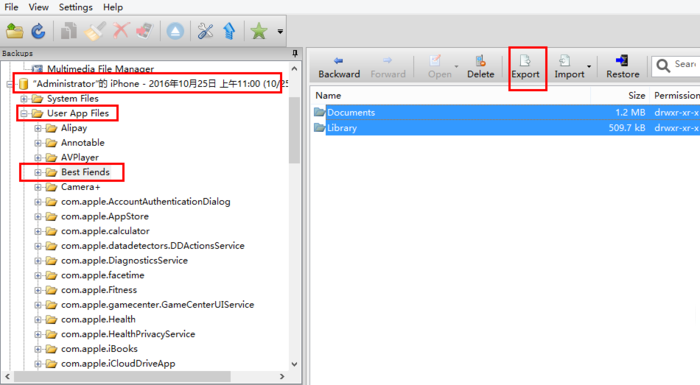Click the magnifier search icon
Screen dimensions: 700x385
[x=662, y=66]
